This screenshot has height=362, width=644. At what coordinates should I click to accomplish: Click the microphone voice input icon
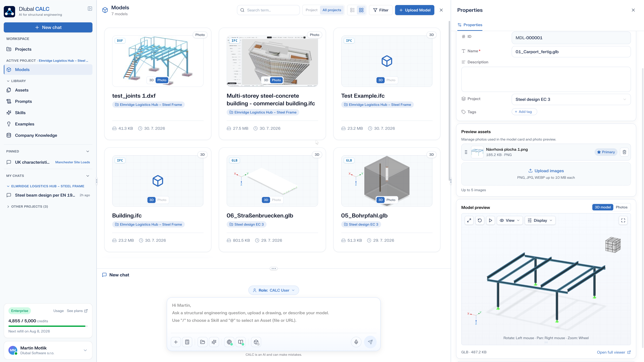pos(356,342)
